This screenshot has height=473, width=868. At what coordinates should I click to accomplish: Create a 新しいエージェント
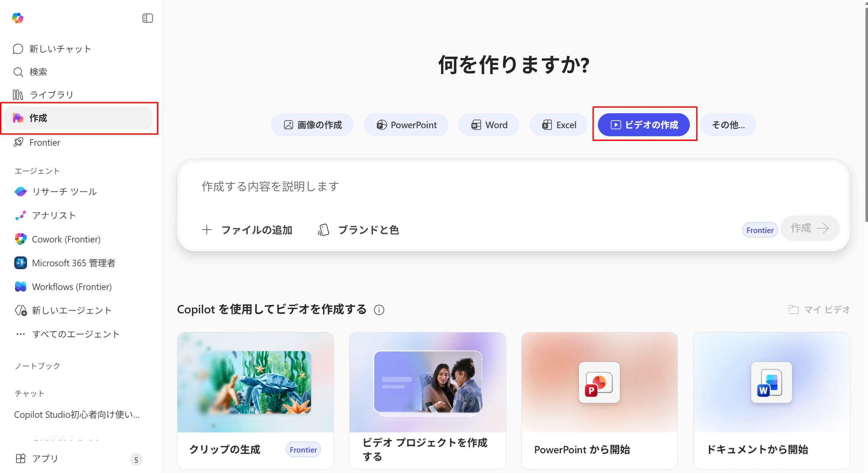pyautogui.click(x=78, y=310)
